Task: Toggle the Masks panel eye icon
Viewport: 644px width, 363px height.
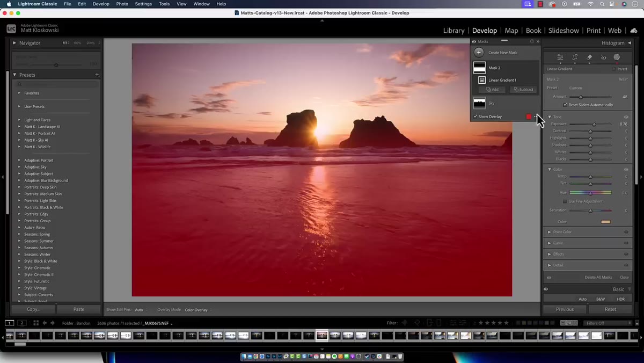Action: [474, 41]
